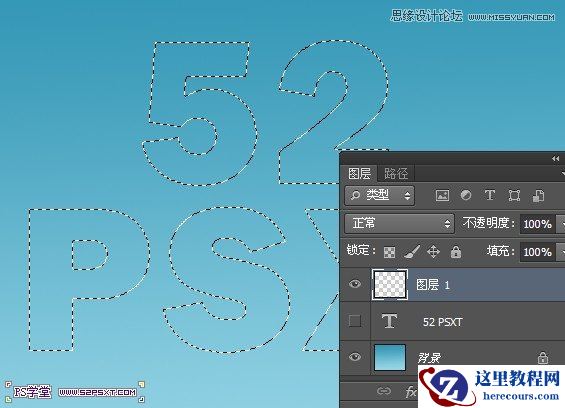Screen dimensions: 565x408
Task: Click the 填充 100% value field
Action: pos(538,252)
